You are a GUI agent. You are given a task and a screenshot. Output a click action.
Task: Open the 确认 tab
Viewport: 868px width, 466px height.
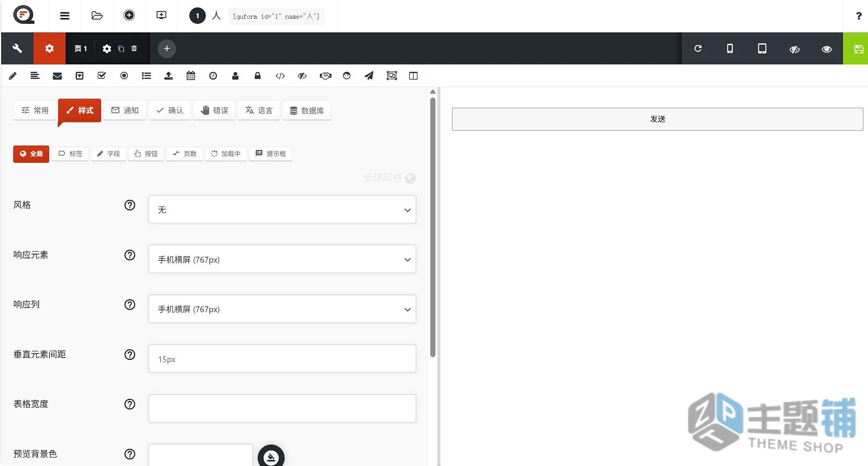click(169, 110)
